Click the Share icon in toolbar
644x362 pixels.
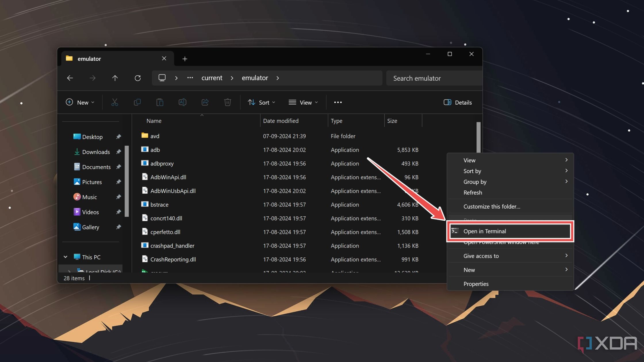tap(204, 103)
